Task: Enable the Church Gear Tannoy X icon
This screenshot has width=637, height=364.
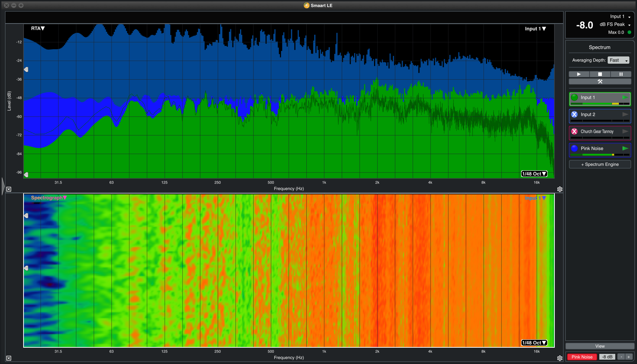Action: click(x=574, y=131)
